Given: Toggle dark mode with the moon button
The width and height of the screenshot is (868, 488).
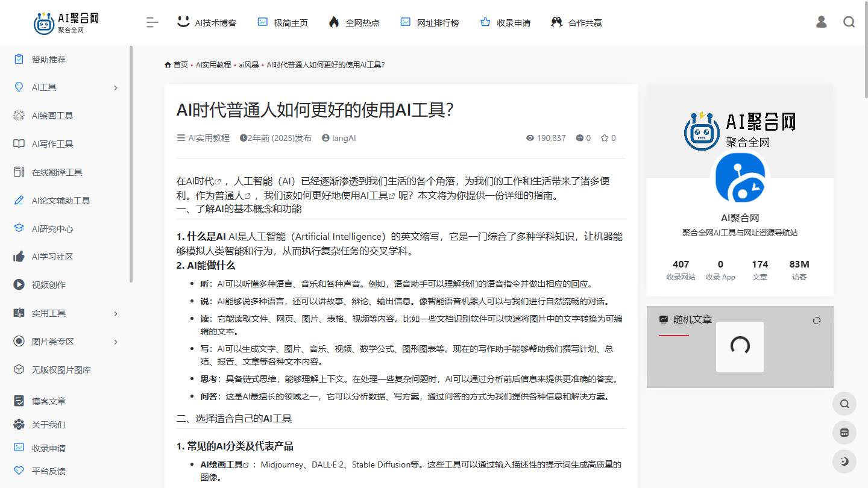Looking at the screenshot, I should 844,461.
